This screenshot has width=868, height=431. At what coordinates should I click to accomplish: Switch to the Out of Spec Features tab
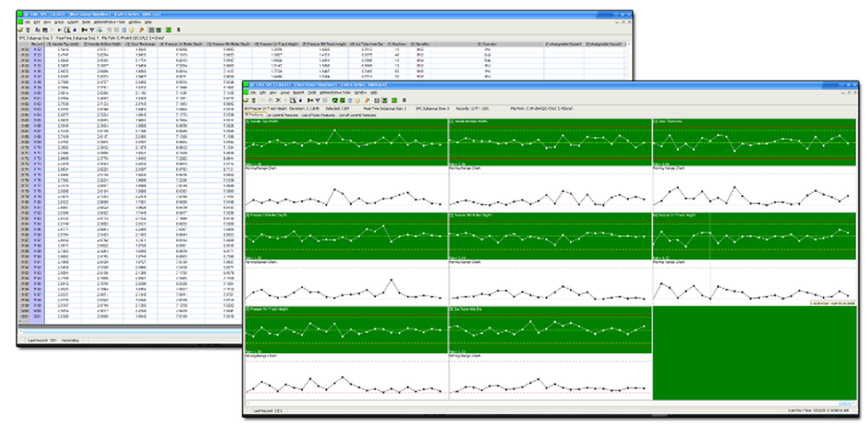(x=319, y=115)
